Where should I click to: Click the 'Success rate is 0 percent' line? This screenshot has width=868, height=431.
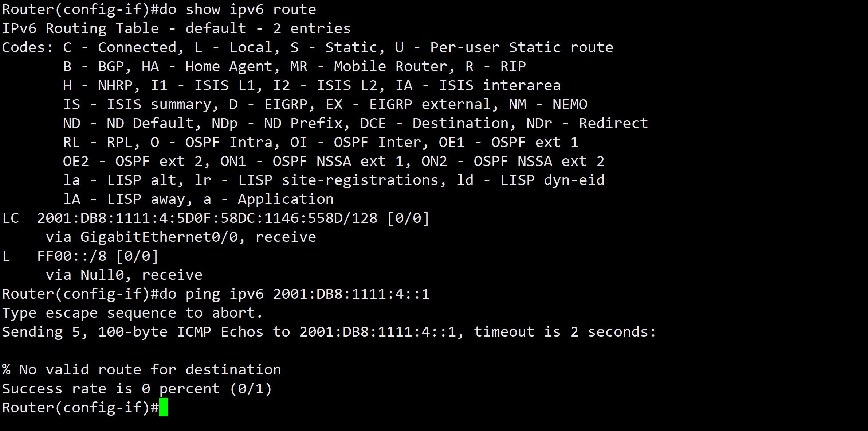click(137, 389)
